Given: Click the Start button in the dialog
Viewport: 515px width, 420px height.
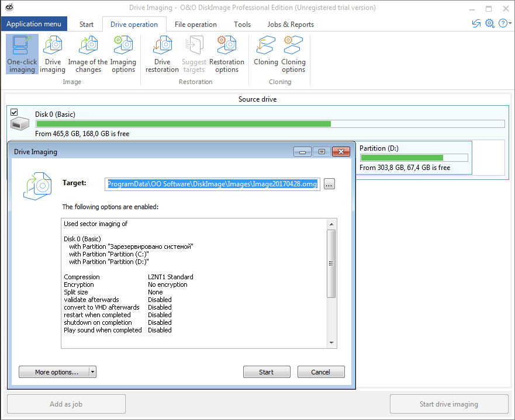Looking at the screenshot, I should (267, 372).
